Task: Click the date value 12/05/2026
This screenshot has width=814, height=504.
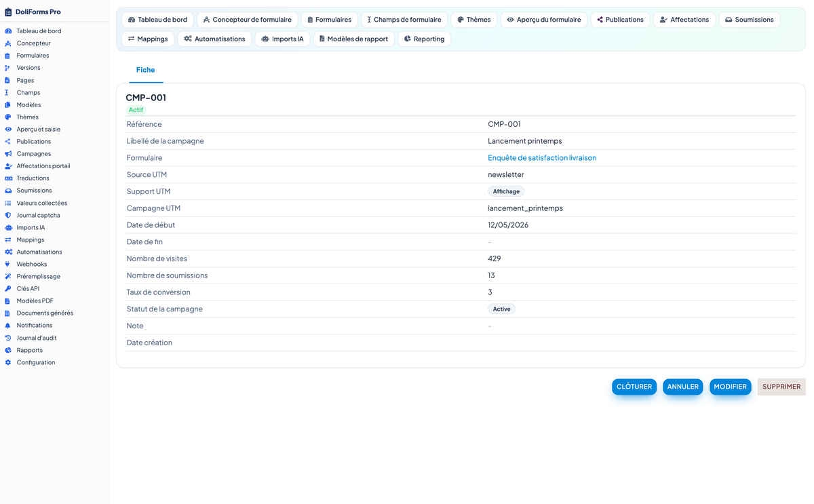Action: pos(508,225)
